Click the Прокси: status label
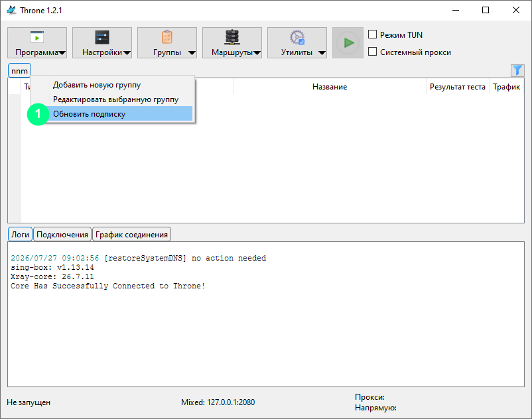Image resolution: width=532 pixels, height=419 pixels. [370, 397]
